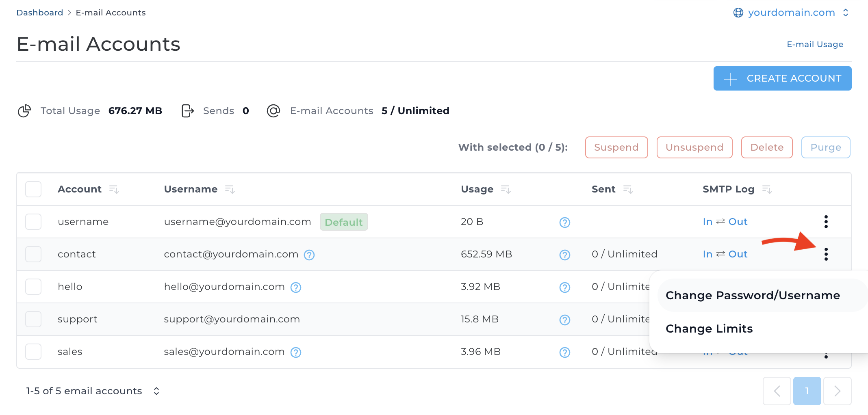
Task: Open incoming SMTP log for username
Action: pyautogui.click(x=707, y=222)
